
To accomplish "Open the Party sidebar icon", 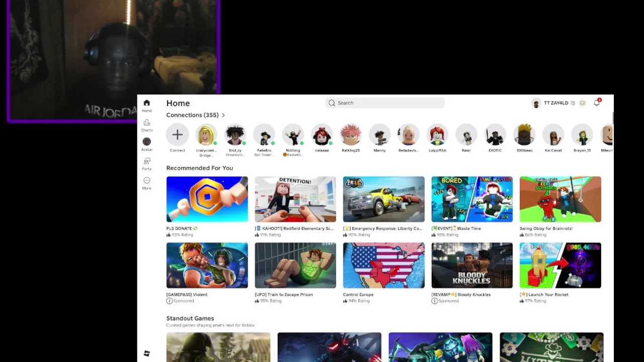I will 146,161.
